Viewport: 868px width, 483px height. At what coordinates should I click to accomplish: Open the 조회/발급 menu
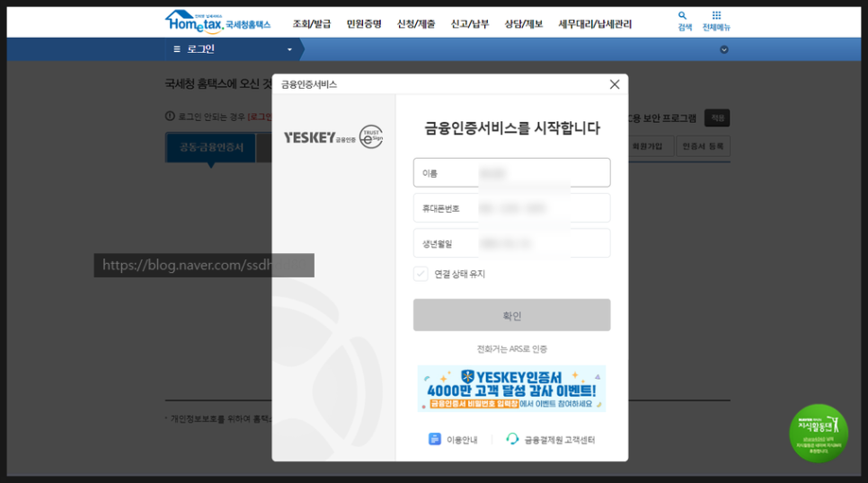(x=312, y=23)
